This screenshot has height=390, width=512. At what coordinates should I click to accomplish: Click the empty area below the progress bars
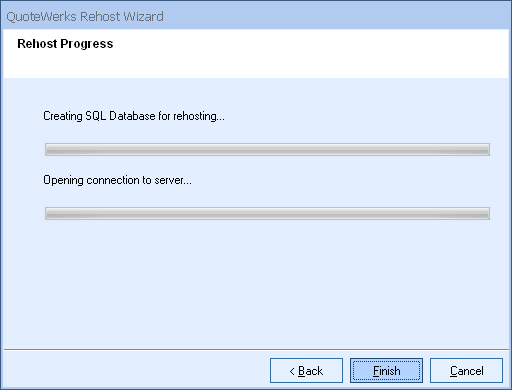(x=256, y=283)
